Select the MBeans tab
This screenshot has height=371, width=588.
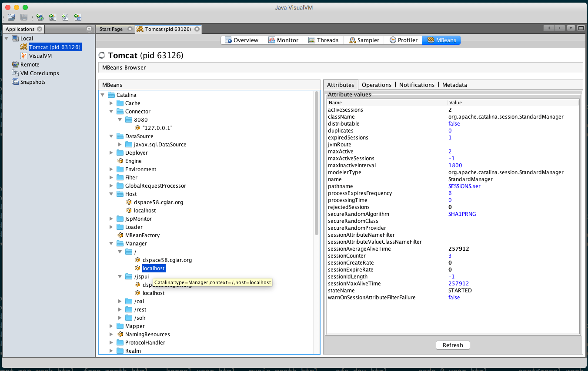pyautogui.click(x=441, y=40)
